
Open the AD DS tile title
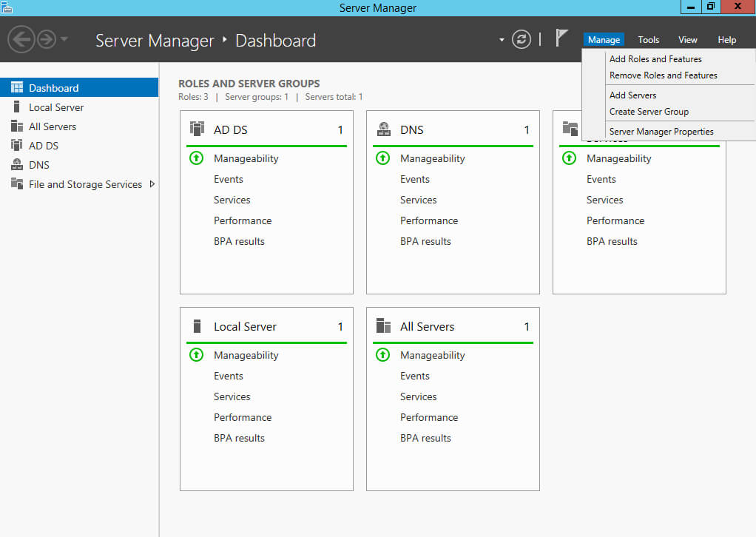(231, 129)
